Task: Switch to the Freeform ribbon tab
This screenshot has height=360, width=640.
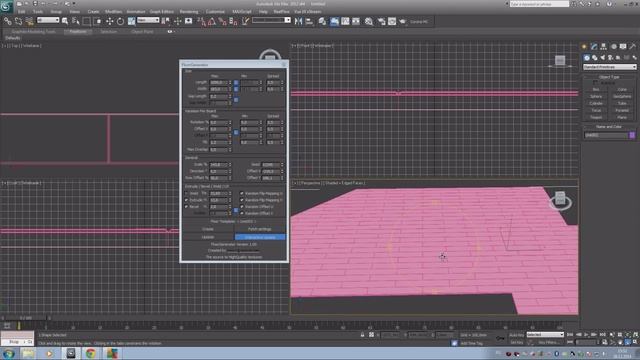Action: pyautogui.click(x=78, y=31)
